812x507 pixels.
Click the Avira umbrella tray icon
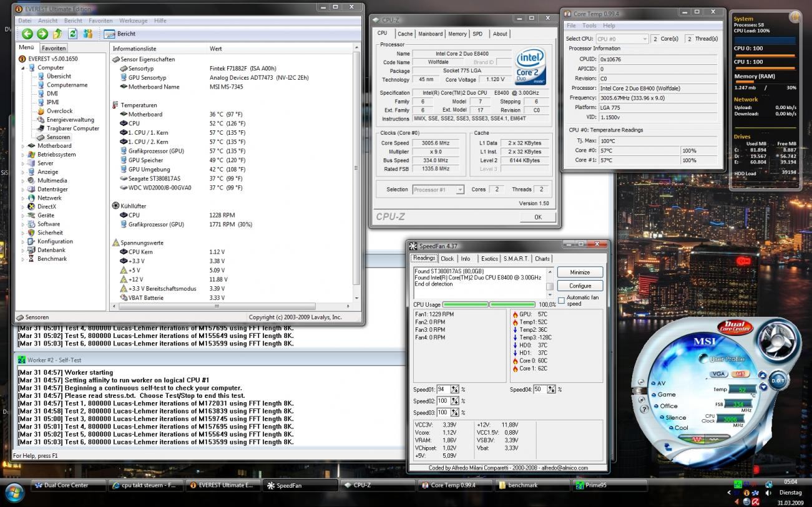(756, 501)
